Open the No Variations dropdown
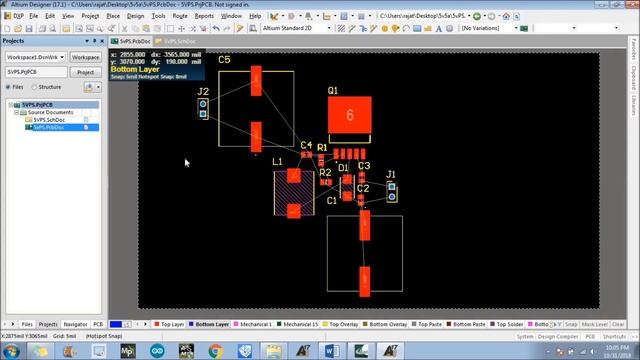640x360 pixels. coord(516,28)
